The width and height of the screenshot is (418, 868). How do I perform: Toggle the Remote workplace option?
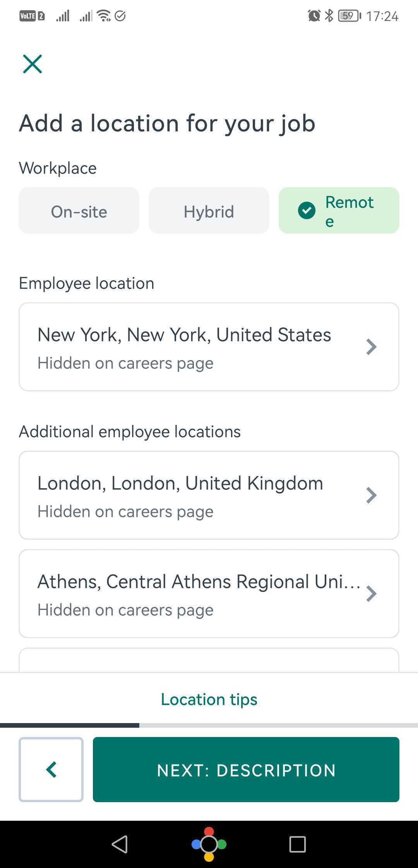pyautogui.click(x=339, y=210)
